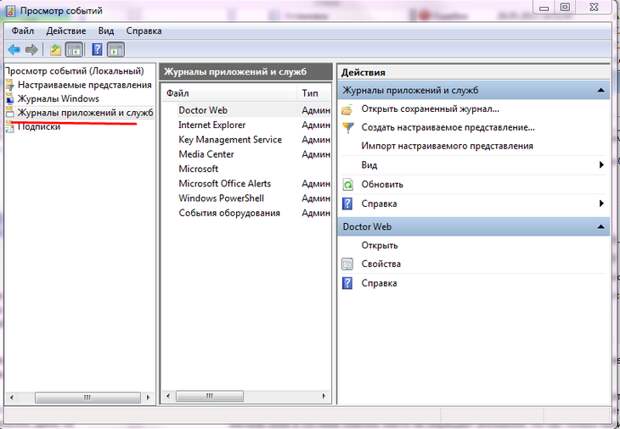Click middle pane horizontal scrollbar thumb
This screenshot has width=620, height=429.
pos(210,396)
